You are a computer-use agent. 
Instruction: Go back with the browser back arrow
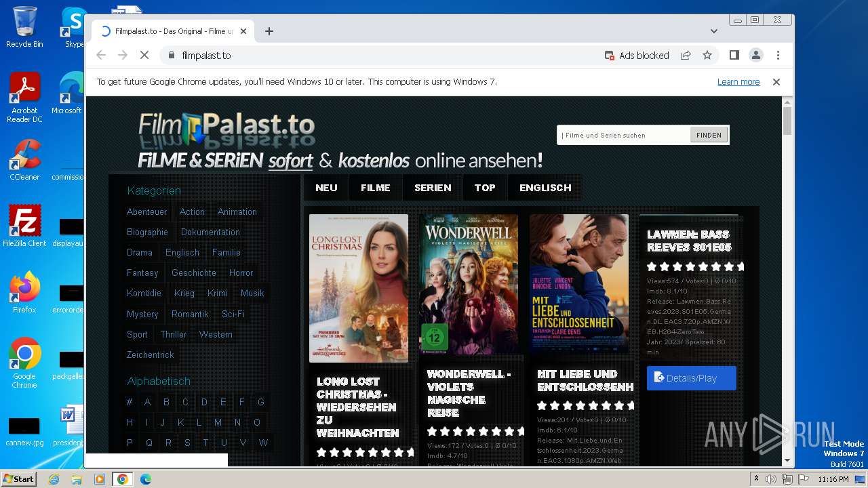(x=101, y=56)
